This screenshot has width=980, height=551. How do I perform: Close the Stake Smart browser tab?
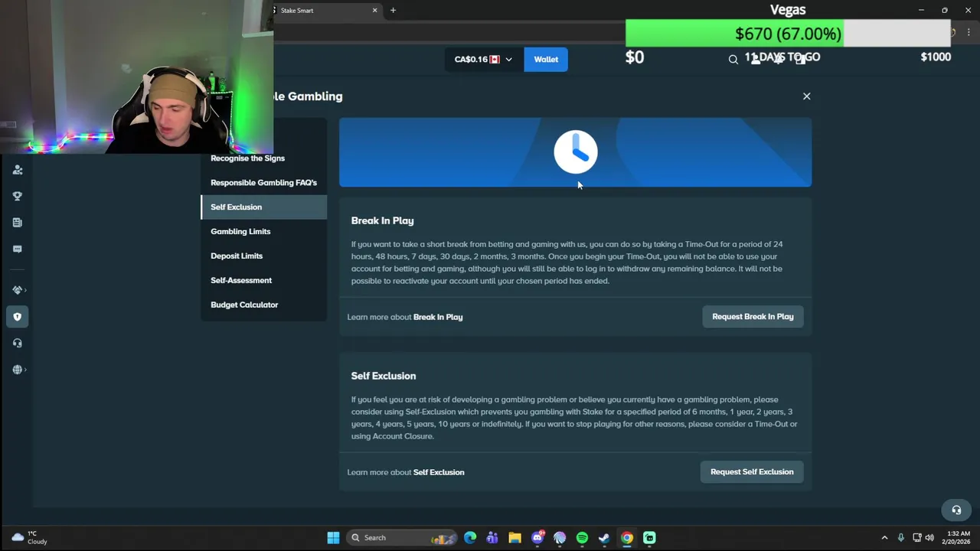[374, 10]
